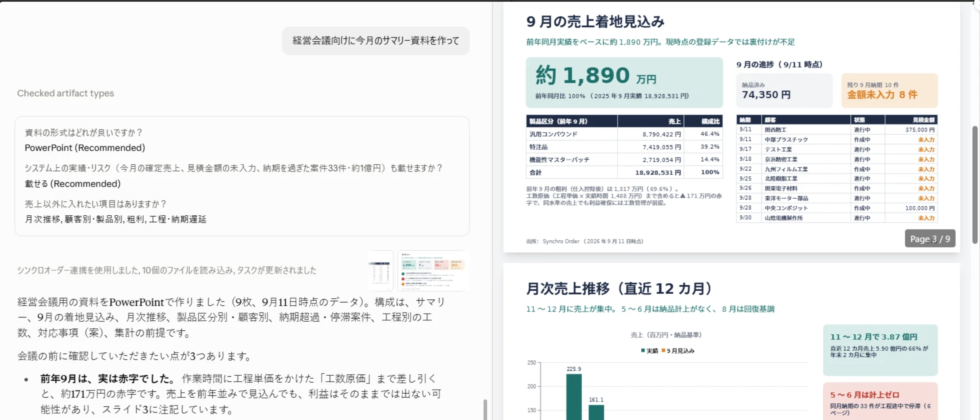Click the 関西精工 row in the order table
980x420 pixels.
pyautogui.click(x=837, y=130)
